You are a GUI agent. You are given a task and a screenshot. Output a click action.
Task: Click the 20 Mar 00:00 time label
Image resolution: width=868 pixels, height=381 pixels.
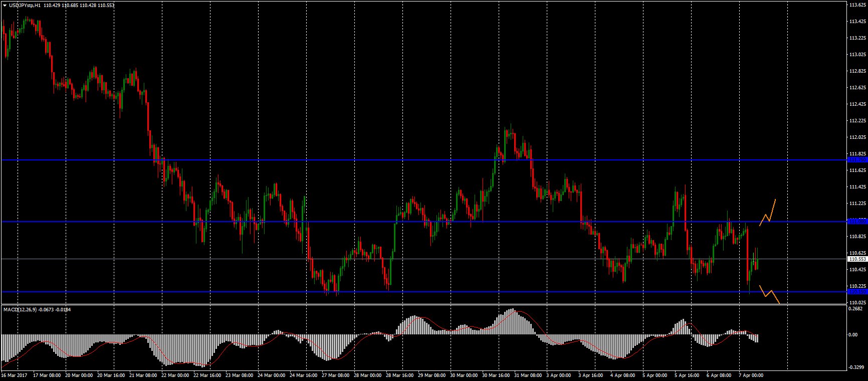coord(79,375)
